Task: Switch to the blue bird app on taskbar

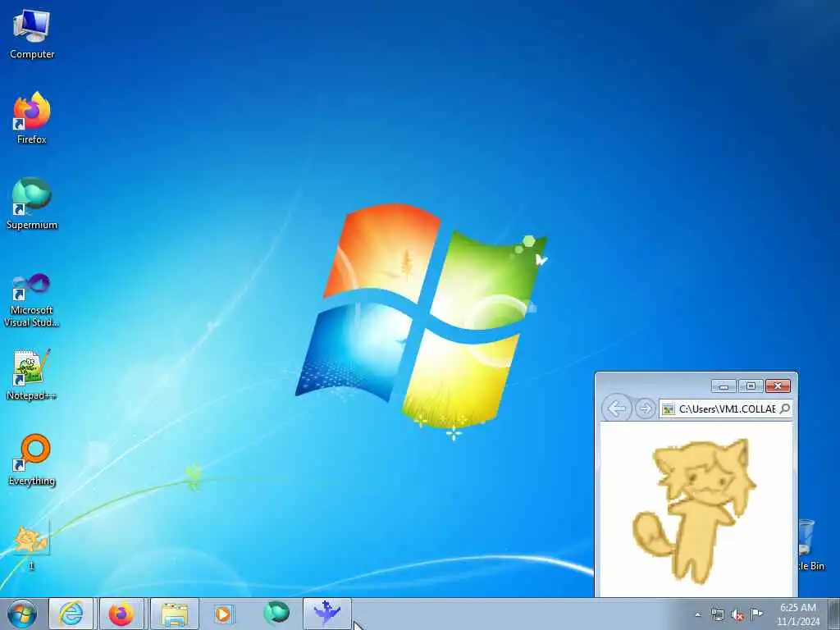Action: [327, 613]
